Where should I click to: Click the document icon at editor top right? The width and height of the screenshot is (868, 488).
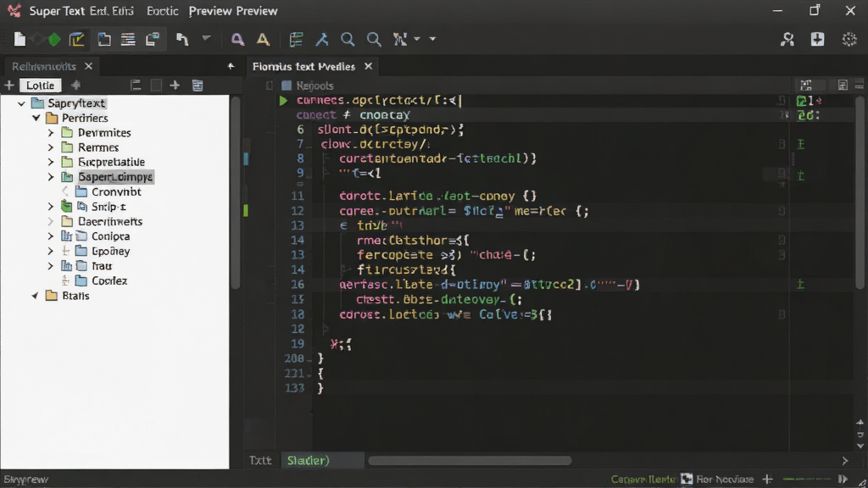(842, 86)
